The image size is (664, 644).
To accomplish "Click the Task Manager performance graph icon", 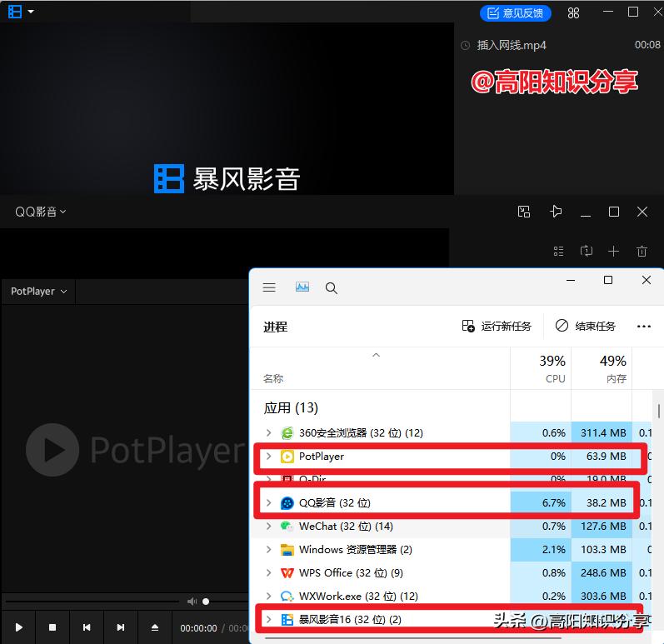I will click(x=302, y=287).
